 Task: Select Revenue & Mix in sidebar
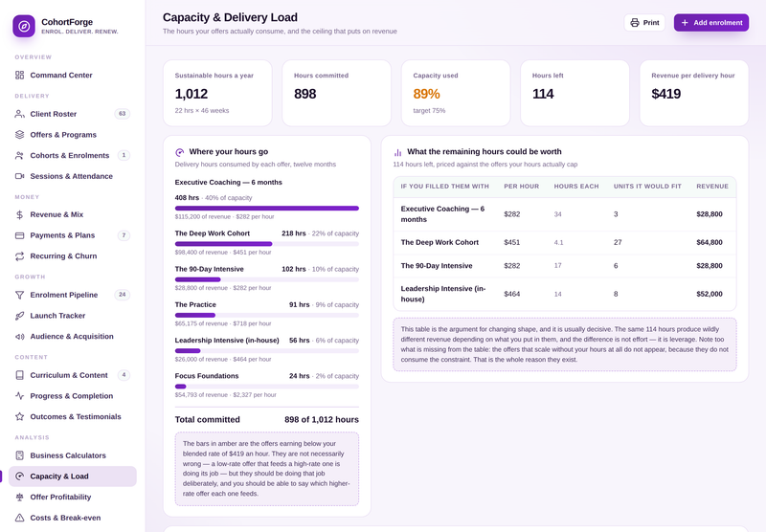(73, 214)
